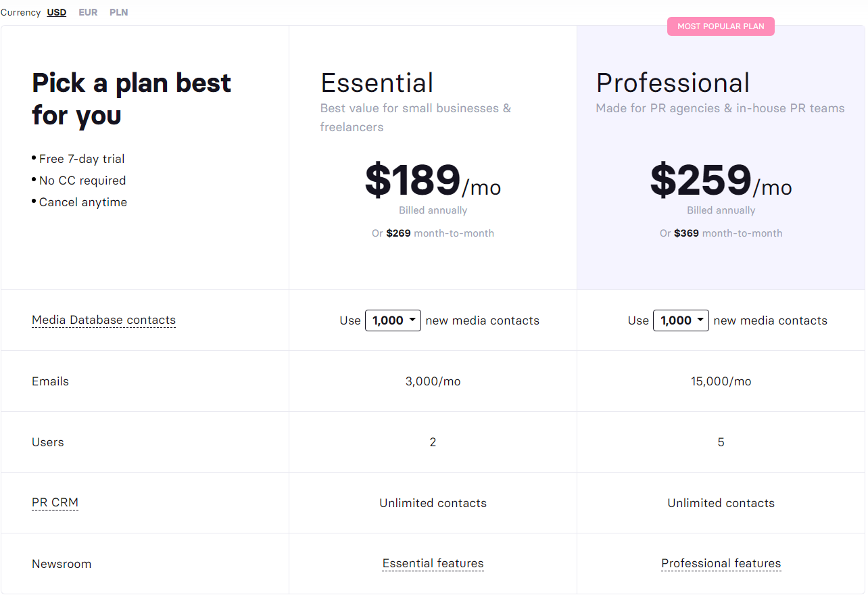Image resolution: width=868 pixels, height=595 pixels.
Task: Click the PR CRM label
Action: [x=55, y=503]
